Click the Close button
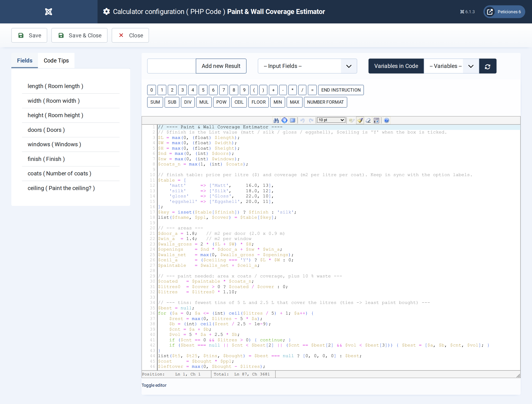The height and width of the screenshot is (404, 532). [130, 36]
